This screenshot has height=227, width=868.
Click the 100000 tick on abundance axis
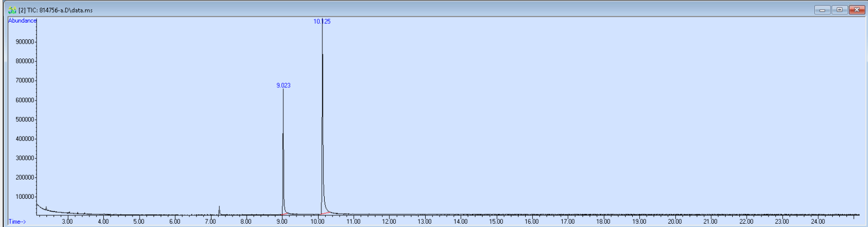tap(25, 197)
